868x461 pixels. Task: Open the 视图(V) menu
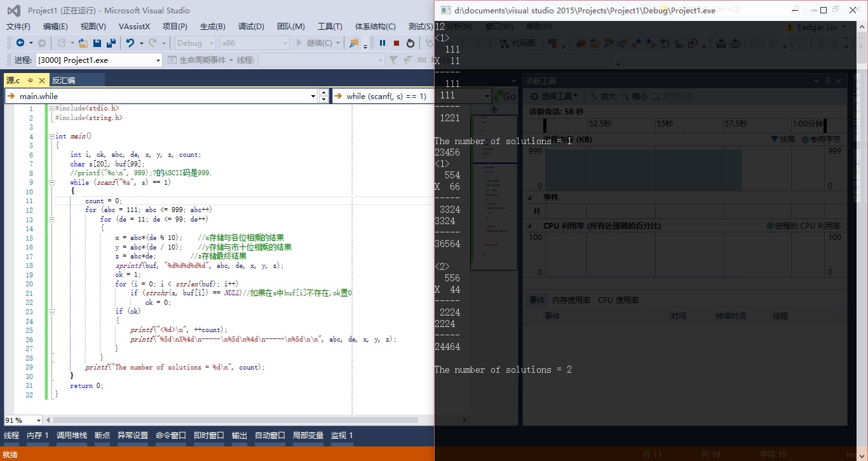coord(93,26)
